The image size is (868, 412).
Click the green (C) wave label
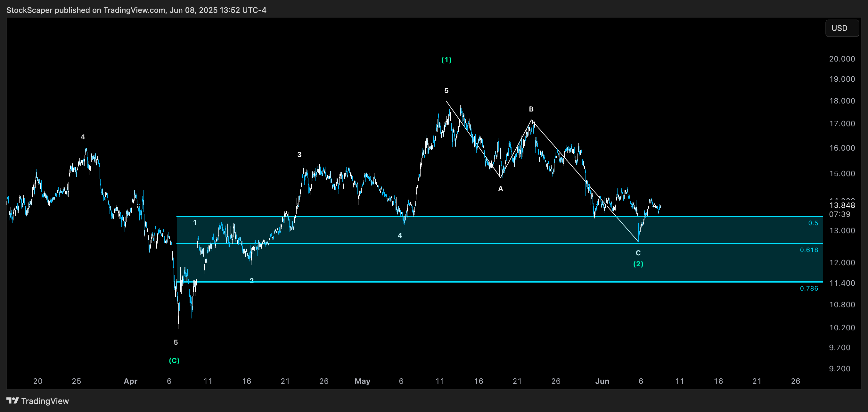pos(174,361)
